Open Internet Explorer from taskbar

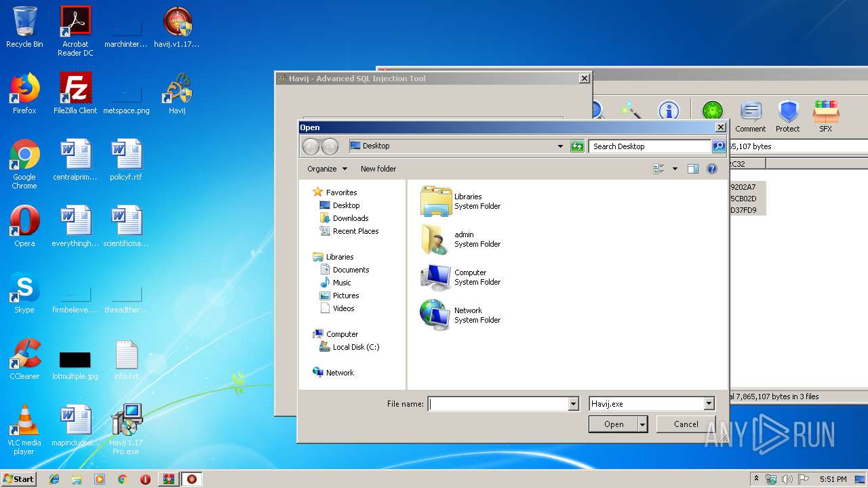(54, 479)
